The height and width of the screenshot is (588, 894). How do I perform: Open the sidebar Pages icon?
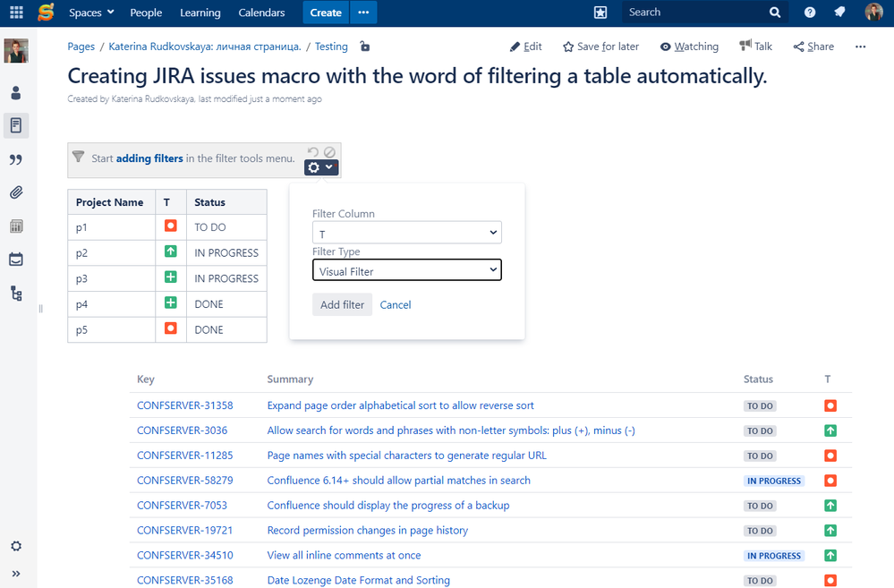click(16, 125)
